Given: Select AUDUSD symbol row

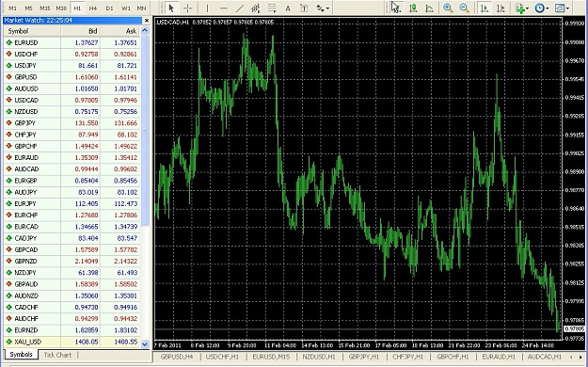Looking at the screenshot, I should point(72,88).
